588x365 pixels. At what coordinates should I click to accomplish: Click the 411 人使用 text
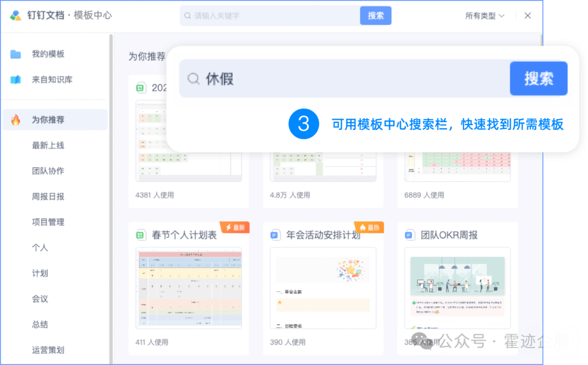coord(152,342)
